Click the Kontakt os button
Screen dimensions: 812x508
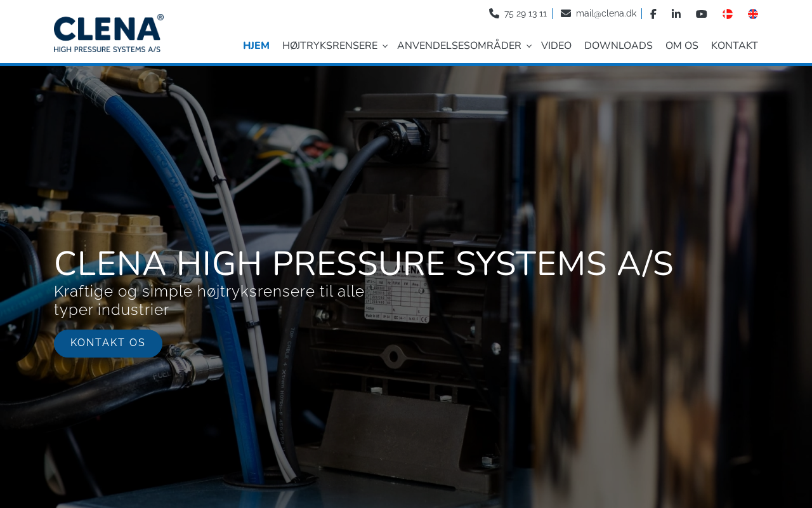108,344
